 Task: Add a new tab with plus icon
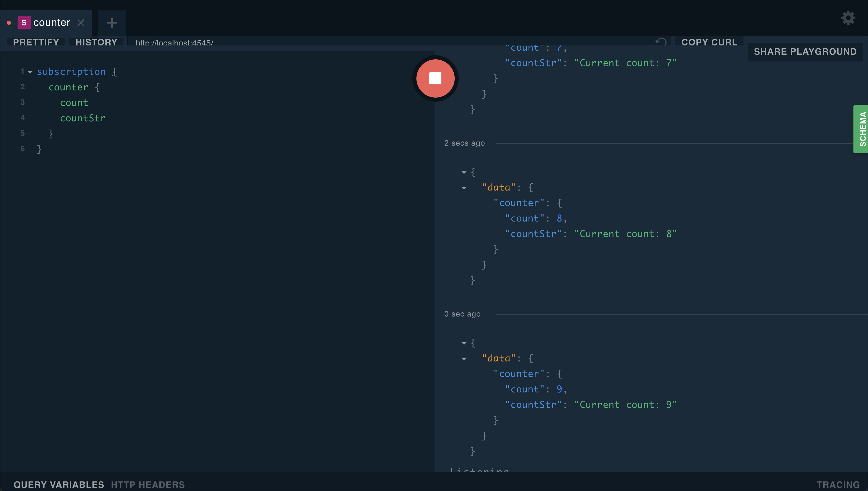coord(112,23)
